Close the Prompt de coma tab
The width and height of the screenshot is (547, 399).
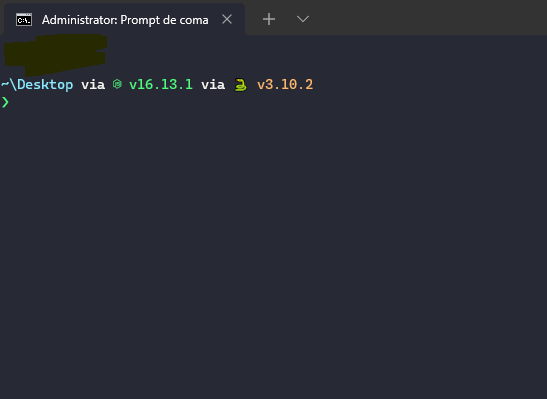click(227, 19)
